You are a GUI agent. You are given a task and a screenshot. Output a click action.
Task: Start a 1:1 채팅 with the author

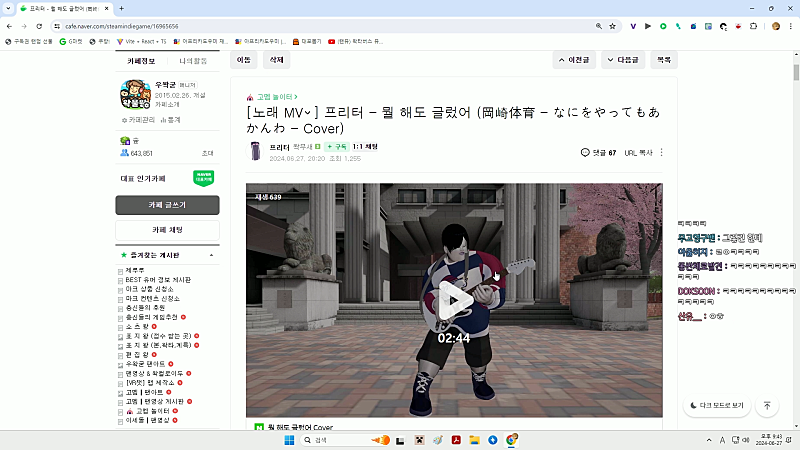tap(365, 146)
